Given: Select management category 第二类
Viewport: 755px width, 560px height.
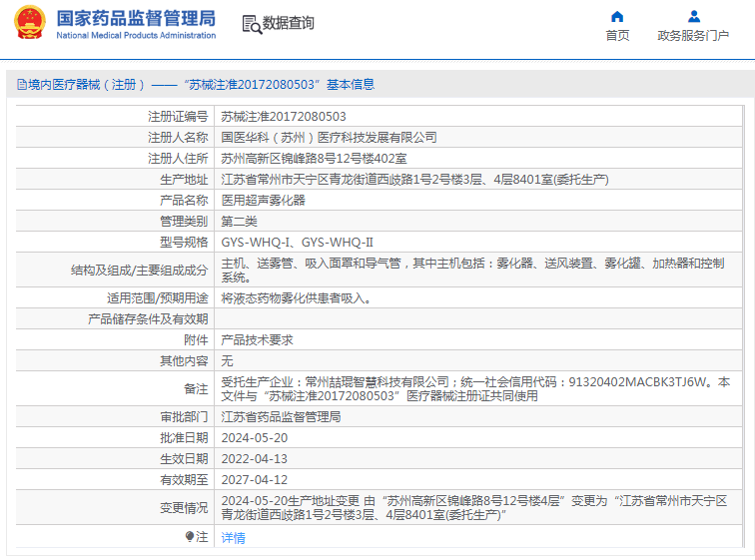Looking at the screenshot, I should click(x=239, y=222).
